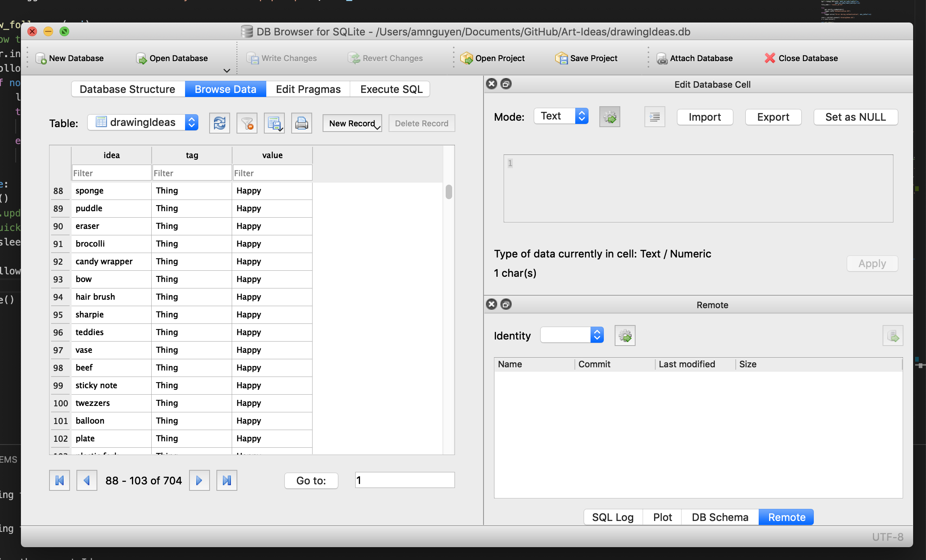Expand the Identity dropdown
This screenshot has height=560, width=926.
coord(597,335)
